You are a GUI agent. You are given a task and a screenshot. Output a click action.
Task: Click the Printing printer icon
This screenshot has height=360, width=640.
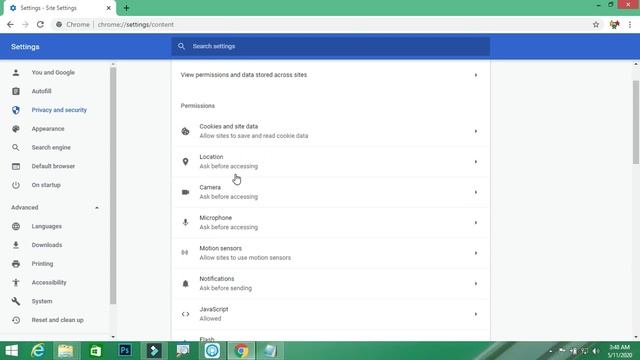click(16, 264)
